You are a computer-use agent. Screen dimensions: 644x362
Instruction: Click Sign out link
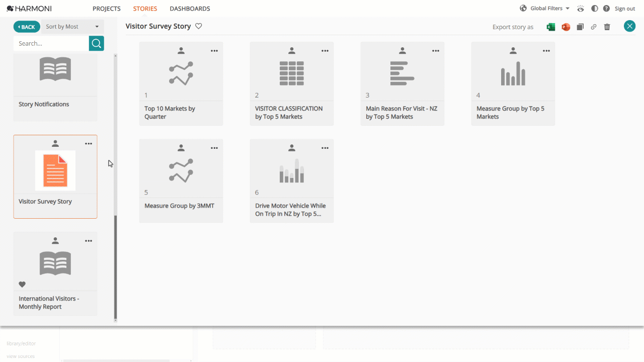(625, 9)
